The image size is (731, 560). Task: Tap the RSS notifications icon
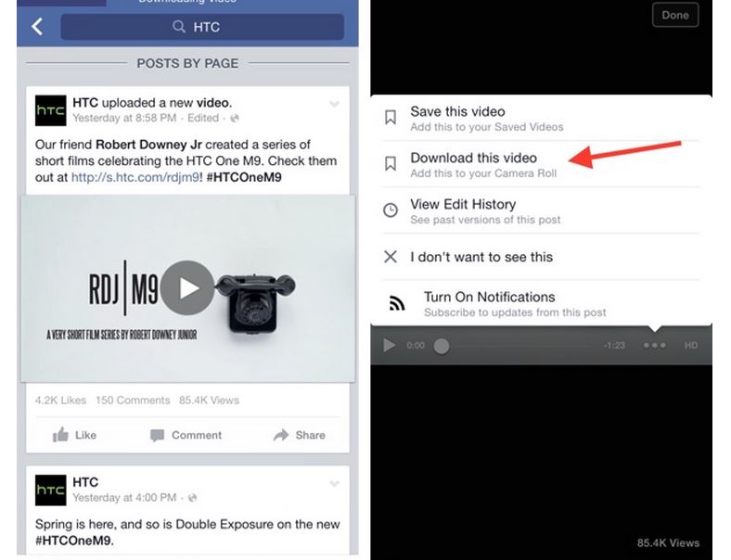[397, 303]
